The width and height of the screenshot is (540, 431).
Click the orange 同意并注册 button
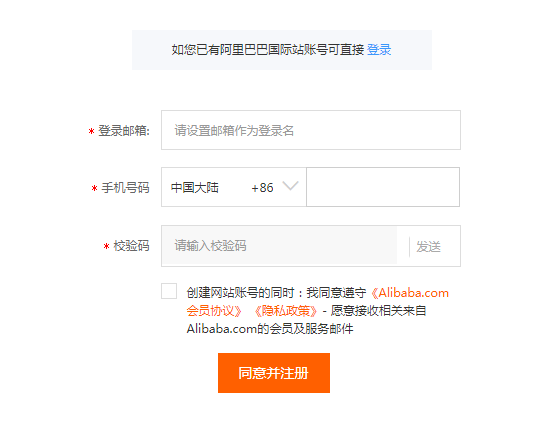tap(274, 373)
